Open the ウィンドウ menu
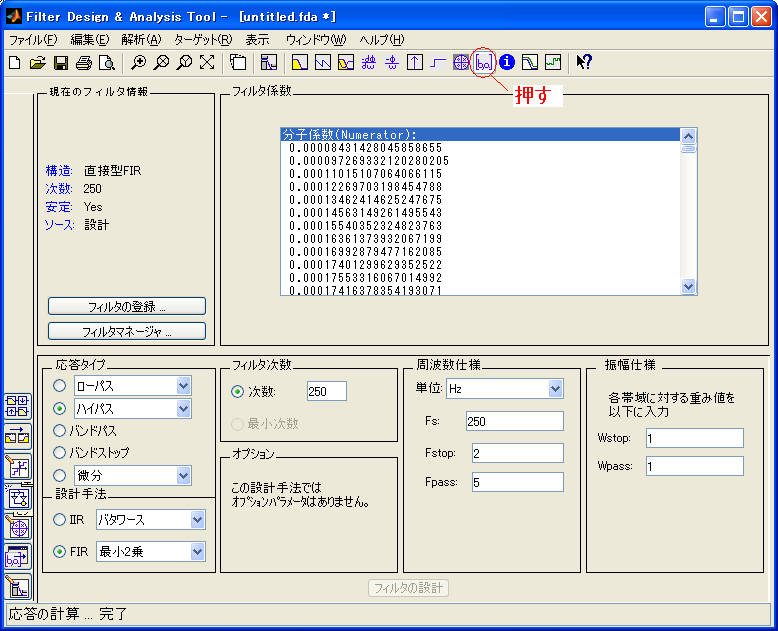Screen dimensions: 778x631 (x=316, y=40)
